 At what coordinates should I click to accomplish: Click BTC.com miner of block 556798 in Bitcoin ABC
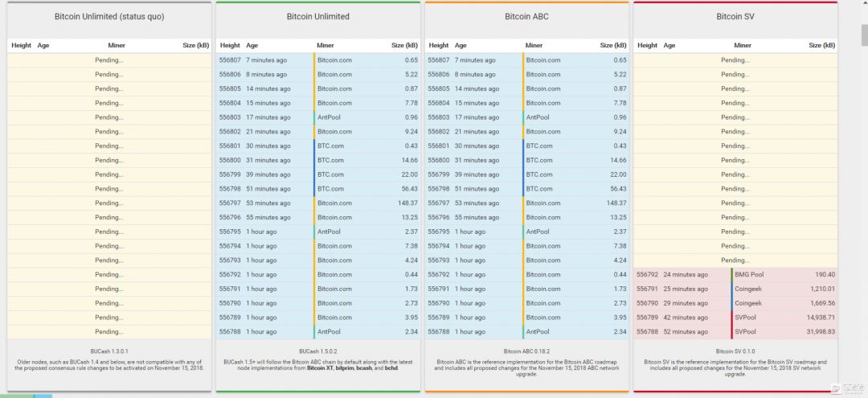538,189
